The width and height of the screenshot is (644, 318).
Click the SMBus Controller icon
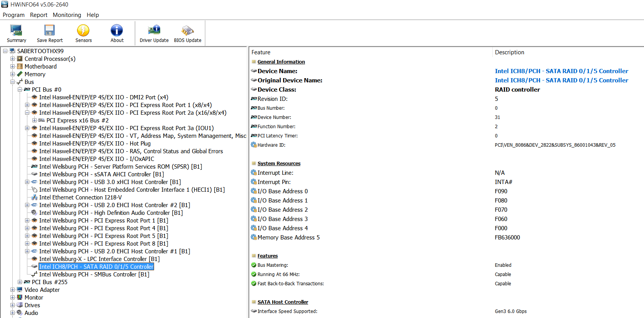click(x=34, y=274)
